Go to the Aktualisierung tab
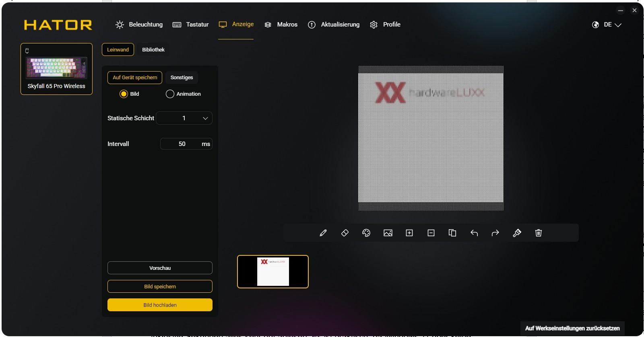The width and height of the screenshot is (644, 337). (x=334, y=25)
